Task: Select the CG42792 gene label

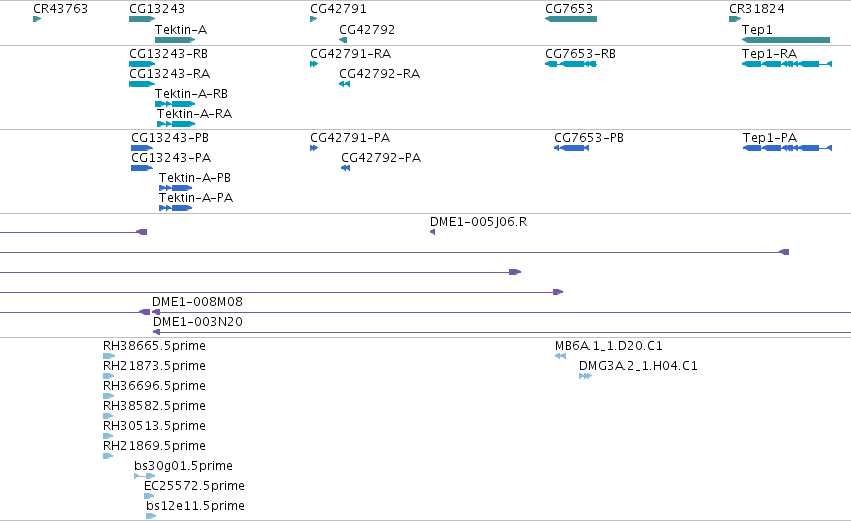Action: pos(367,30)
